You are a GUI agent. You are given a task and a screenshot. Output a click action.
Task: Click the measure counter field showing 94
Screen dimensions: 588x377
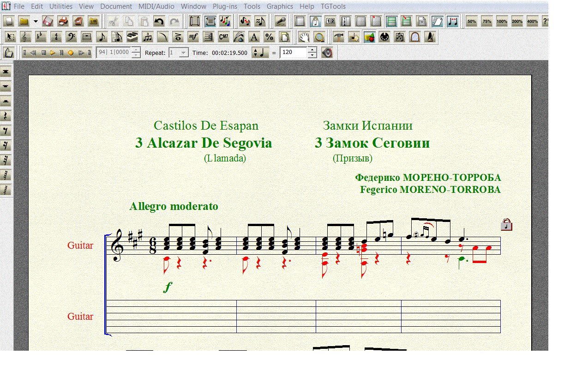click(x=114, y=53)
